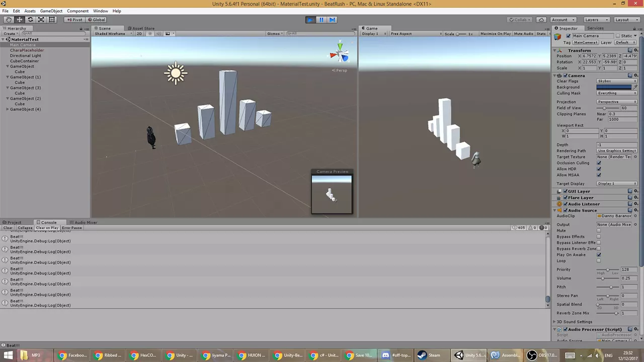Collapse the 3D Sound Settings section
Viewport: 644px width, 362px height.
(555, 322)
